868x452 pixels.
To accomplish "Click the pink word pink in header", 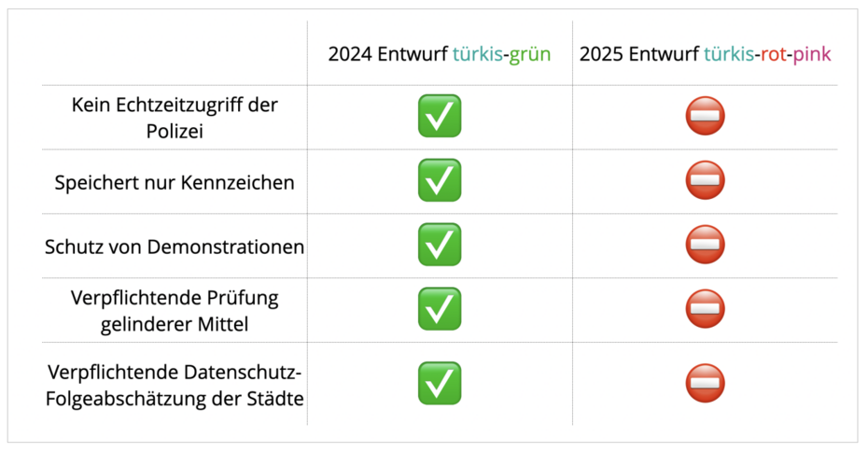I will (x=812, y=54).
